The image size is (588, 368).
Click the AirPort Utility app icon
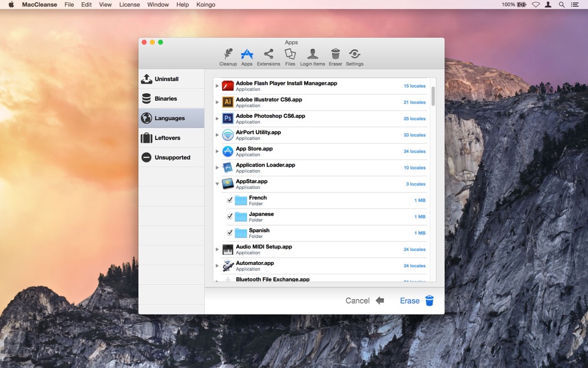tap(228, 135)
